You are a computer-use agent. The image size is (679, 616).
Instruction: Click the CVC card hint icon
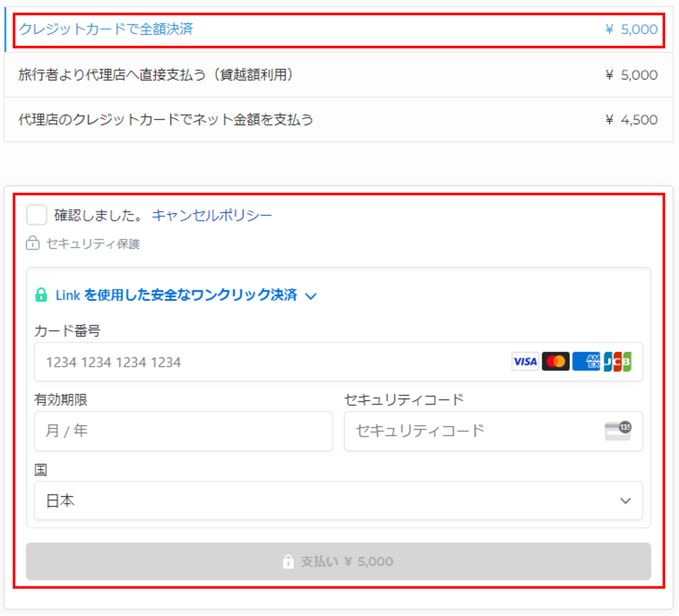[618, 431]
